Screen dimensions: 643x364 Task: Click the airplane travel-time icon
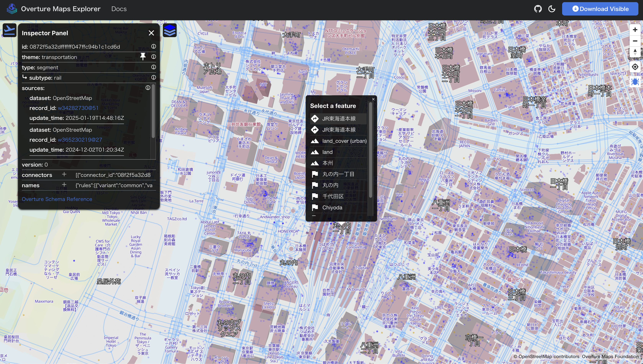(x=9, y=30)
